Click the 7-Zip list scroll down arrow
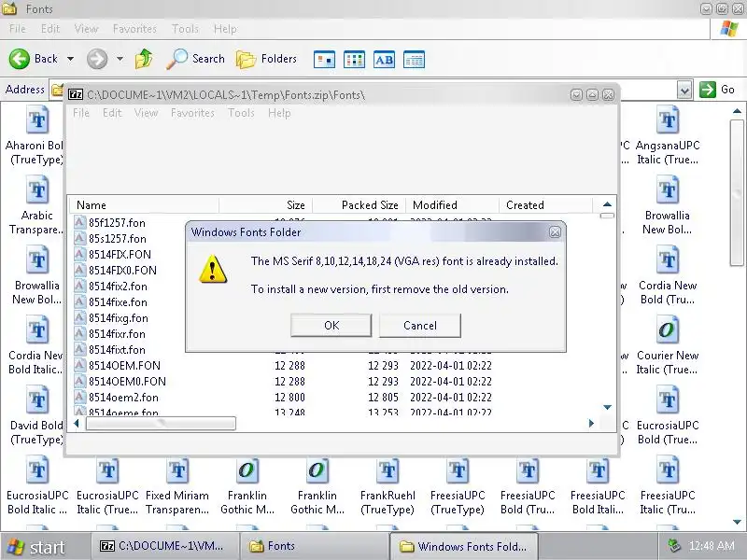 [x=607, y=407]
